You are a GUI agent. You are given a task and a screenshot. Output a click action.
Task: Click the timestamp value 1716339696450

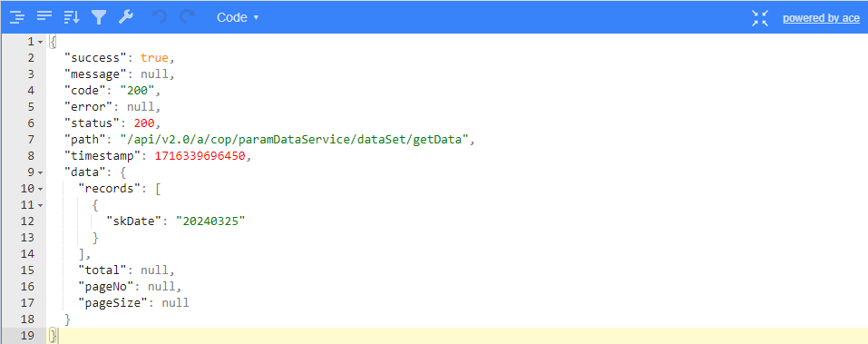pyautogui.click(x=200, y=156)
